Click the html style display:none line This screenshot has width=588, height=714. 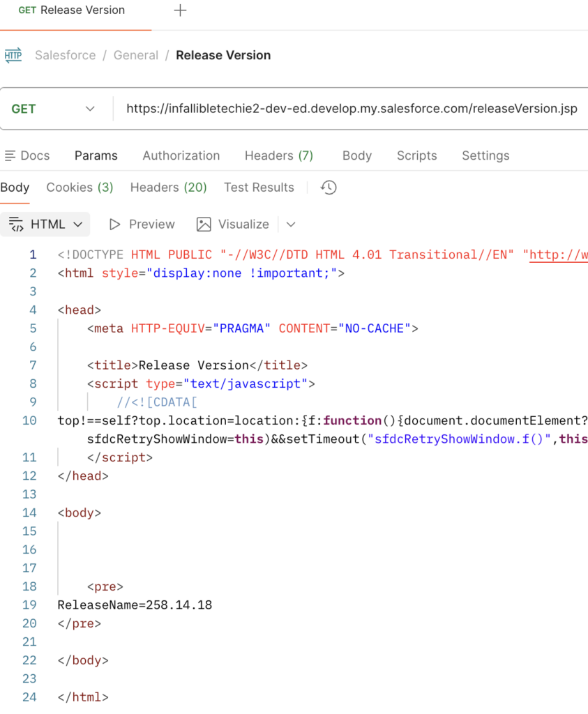tap(201, 273)
